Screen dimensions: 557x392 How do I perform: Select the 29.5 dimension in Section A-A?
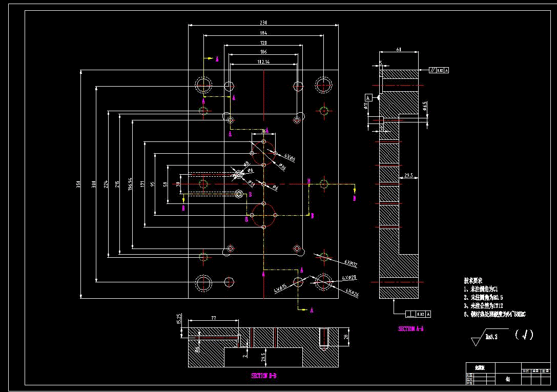point(408,175)
